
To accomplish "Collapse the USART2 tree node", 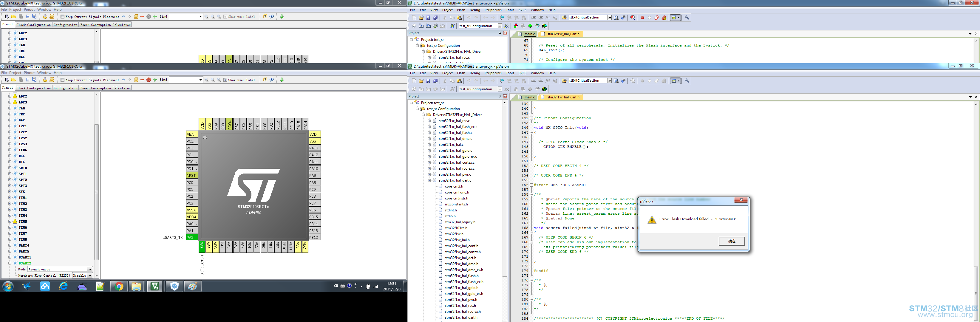I will pos(10,263).
